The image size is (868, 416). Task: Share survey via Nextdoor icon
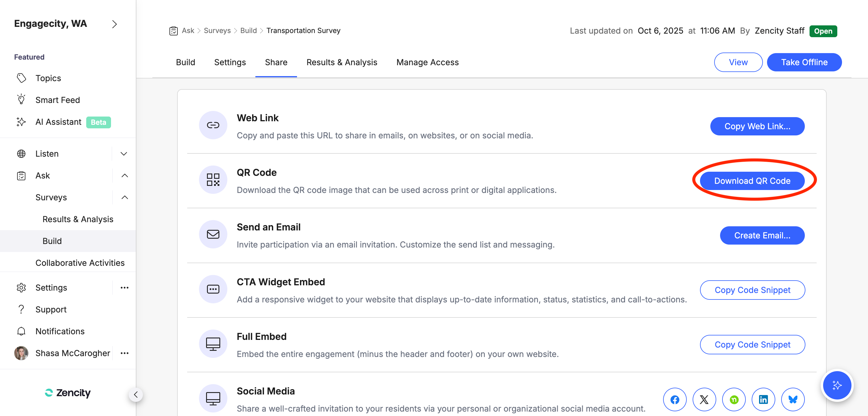pyautogui.click(x=734, y=399)
